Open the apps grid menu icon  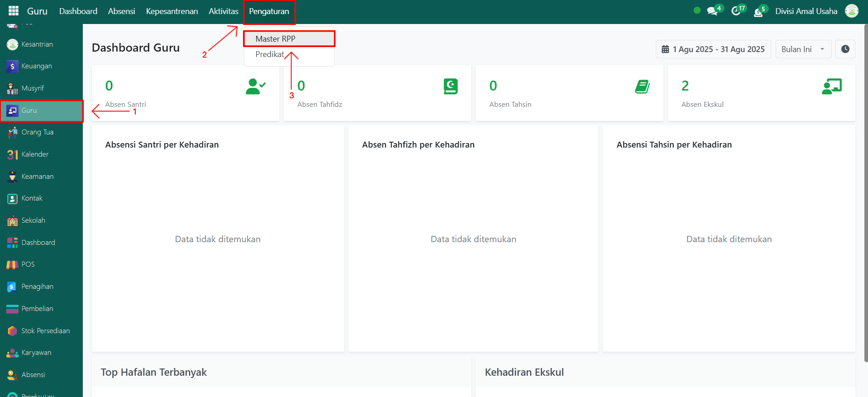pos(14,11)
